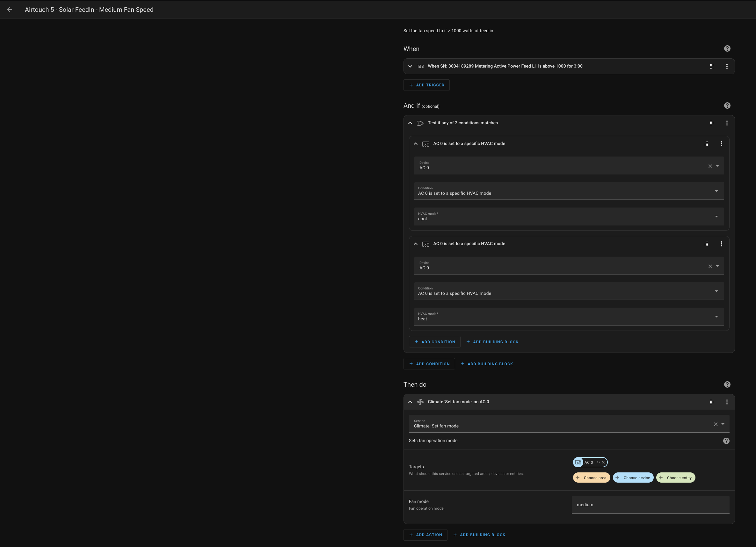Image resolution: width=756 pixels, height=547 pixels.
Task: Grab the trigger's drag handle icon
Action: click(711, 66)
